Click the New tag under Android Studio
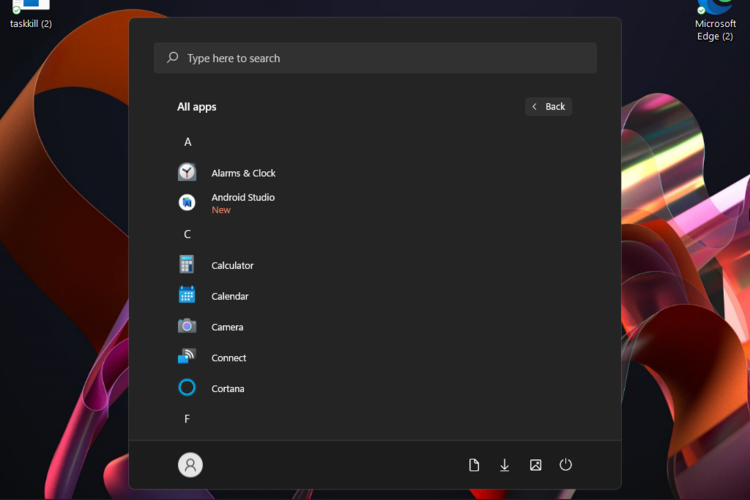 [x=221, y=210]
